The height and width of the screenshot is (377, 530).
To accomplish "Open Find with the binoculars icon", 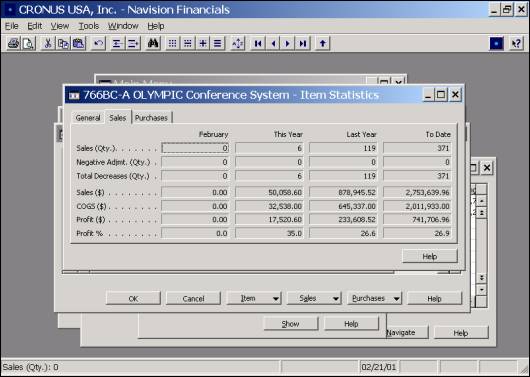I will (153, 44).
